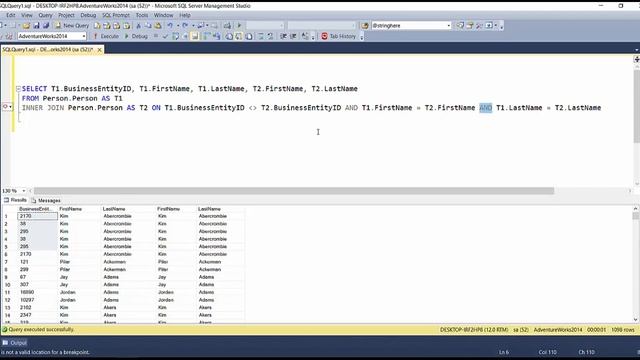This screenshot has width=640, height=360.
Task: Open the Project menu
Action: coord(66,15)
